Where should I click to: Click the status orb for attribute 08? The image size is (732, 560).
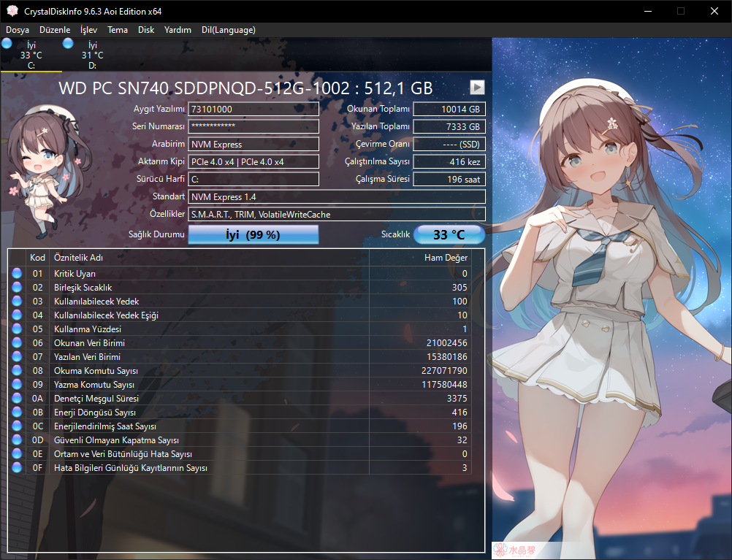coord(17,370)
